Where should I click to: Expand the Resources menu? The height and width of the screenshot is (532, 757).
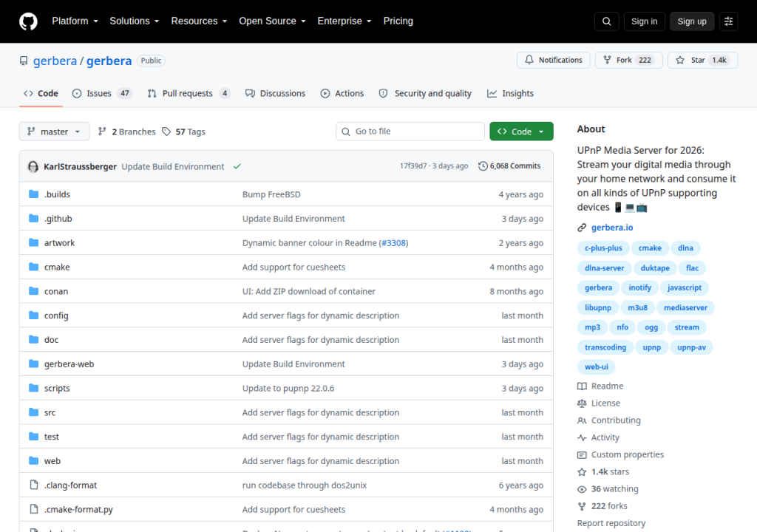coord(199,21)
